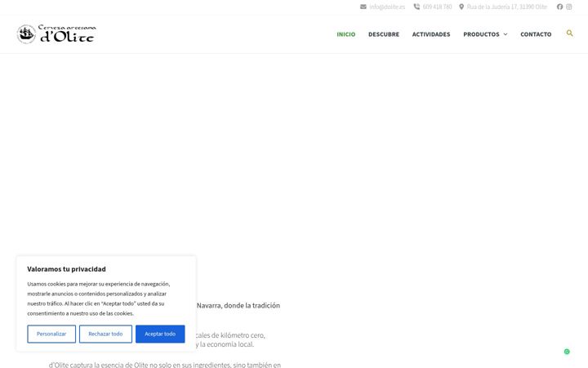
Task: Click the envelope email icon
Action: [363, 7]
